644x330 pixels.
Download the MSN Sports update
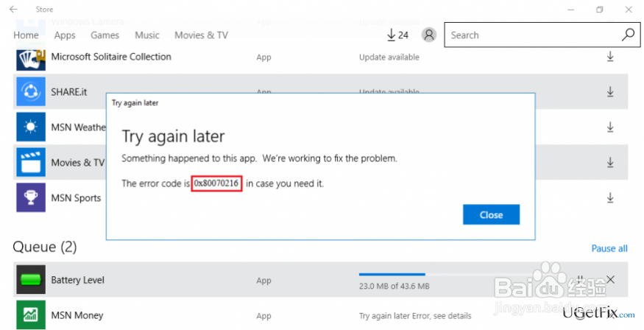coord(610,197)
